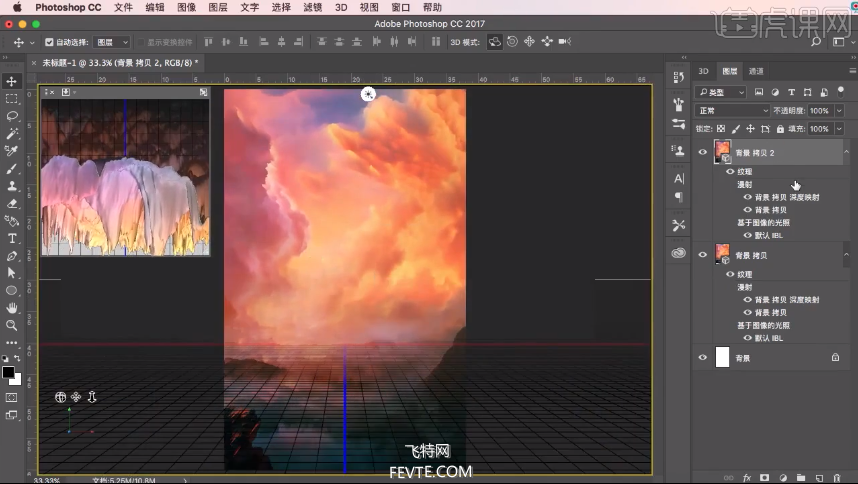
Task: Click the Scale 3D Object camera icon
Action: pos(565,42)
